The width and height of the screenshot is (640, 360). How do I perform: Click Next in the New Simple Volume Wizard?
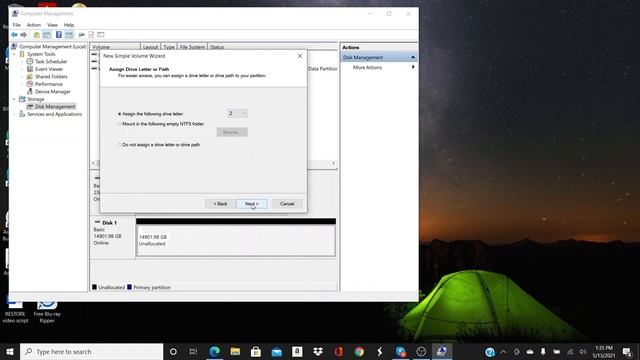click(252, 204)
